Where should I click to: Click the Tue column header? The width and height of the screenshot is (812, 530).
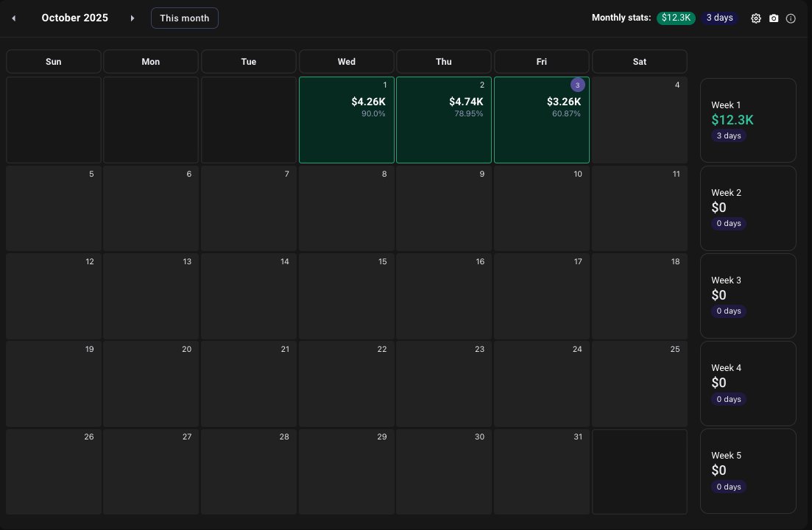tap(249, 62)
